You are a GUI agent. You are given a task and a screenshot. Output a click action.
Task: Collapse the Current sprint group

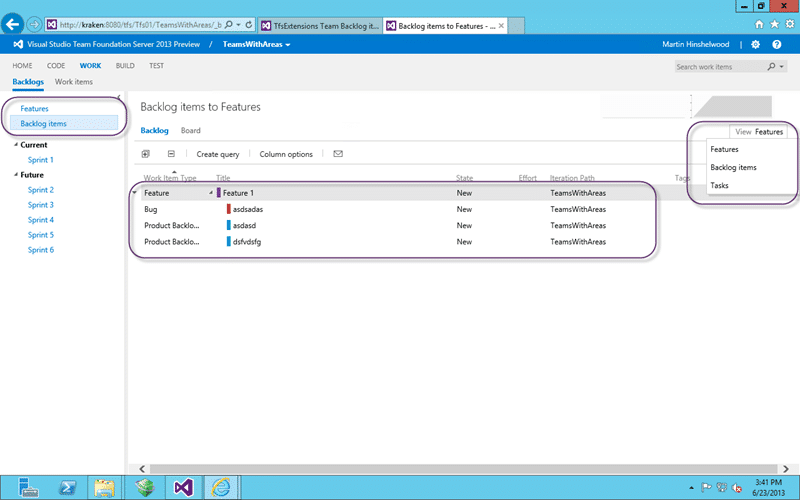pyautogui.click(x=16, y=144)
